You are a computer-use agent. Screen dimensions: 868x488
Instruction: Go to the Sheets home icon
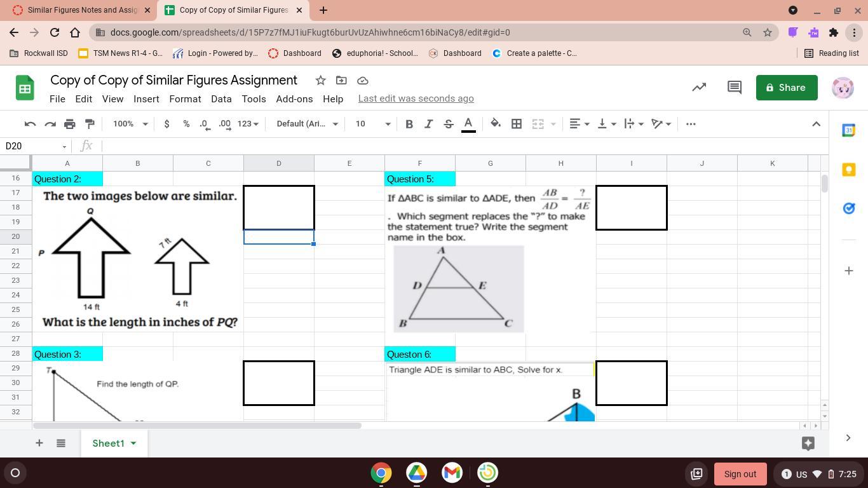click(25, 88)
